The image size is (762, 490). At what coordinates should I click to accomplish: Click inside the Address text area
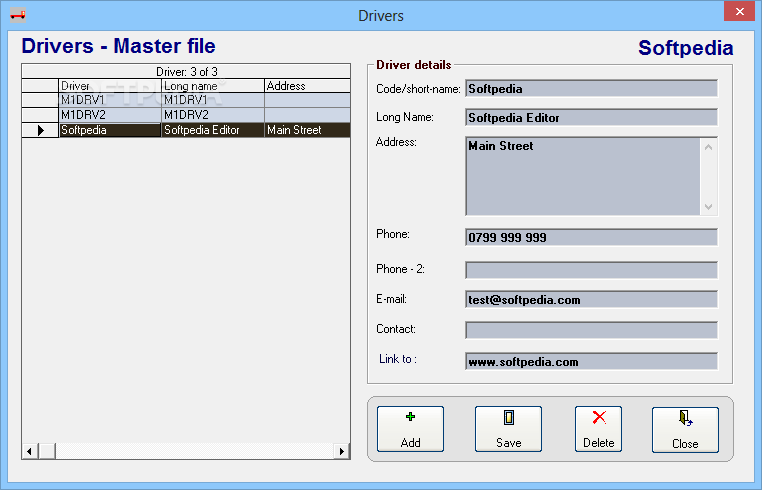[583, 176]
